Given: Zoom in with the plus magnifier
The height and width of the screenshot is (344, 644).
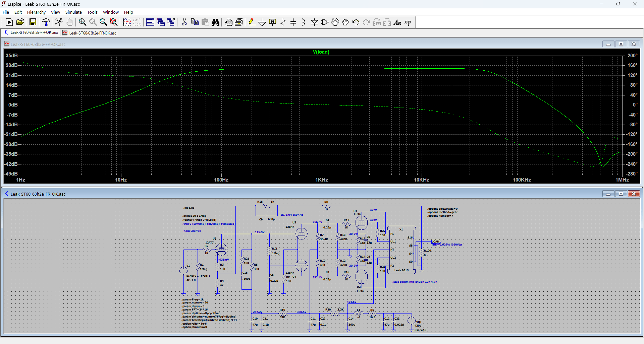Looking at the screenshot, I should 83,22.
